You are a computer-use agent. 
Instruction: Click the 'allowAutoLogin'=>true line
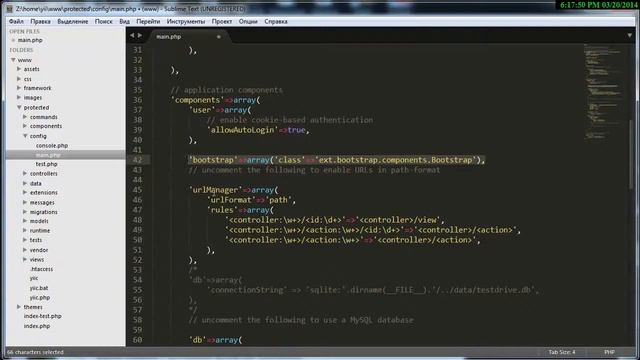coord(259,130)
